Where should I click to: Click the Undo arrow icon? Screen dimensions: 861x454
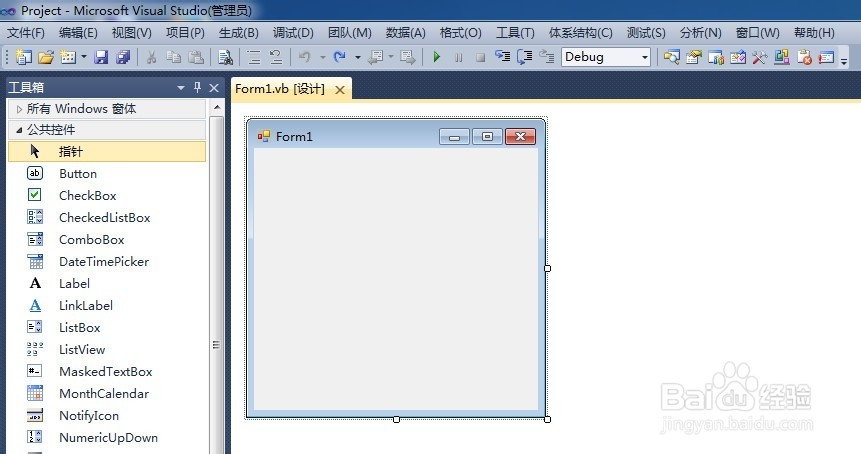coord(305,57)
